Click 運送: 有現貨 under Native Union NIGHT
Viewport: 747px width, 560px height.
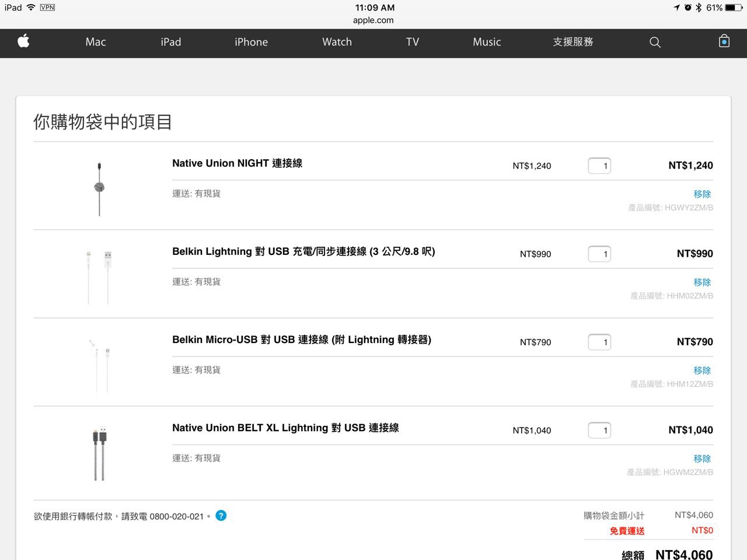(x=196, y=194)
